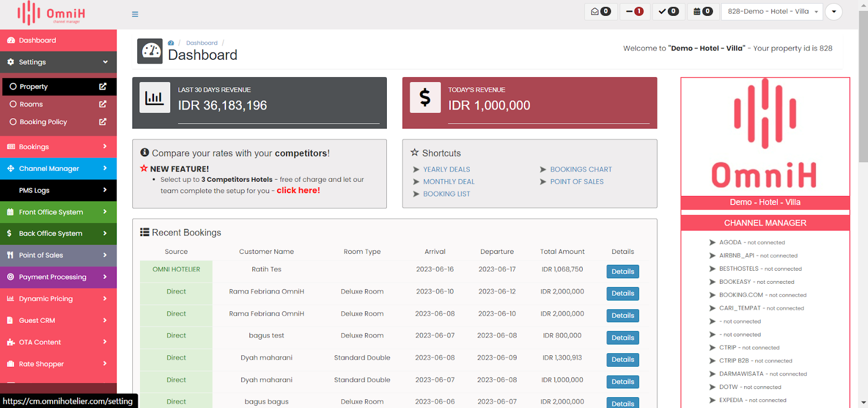Select the CTRIP B2B channel entry

pyautogui.click(x=756, y=361)
